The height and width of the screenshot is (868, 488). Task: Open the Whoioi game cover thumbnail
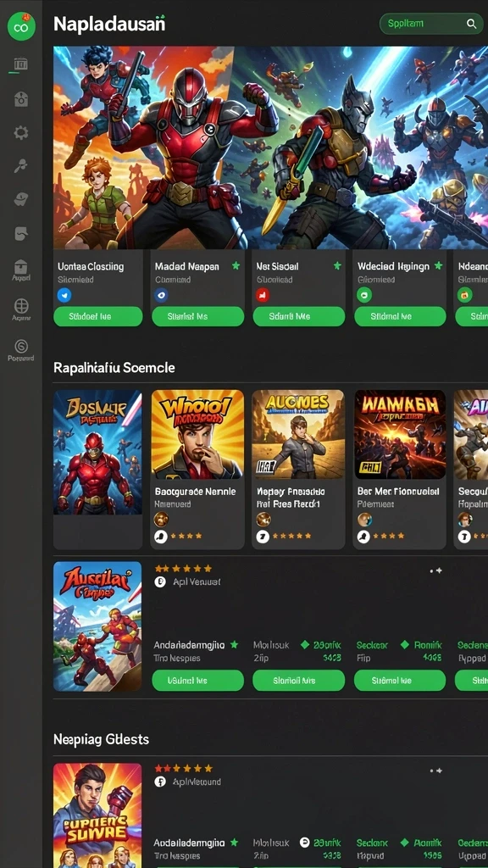[x=197, y=435]
